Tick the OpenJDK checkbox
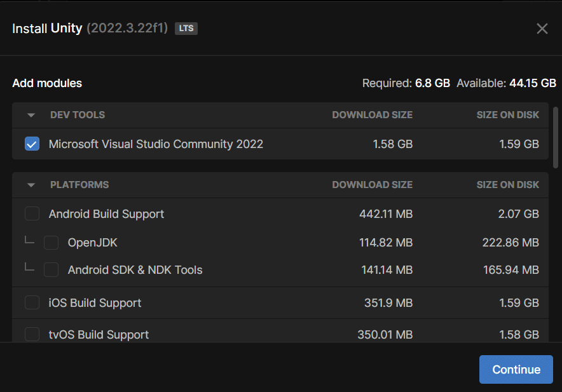The width and height of the screenshot is (562, 392). click(51, 243)
